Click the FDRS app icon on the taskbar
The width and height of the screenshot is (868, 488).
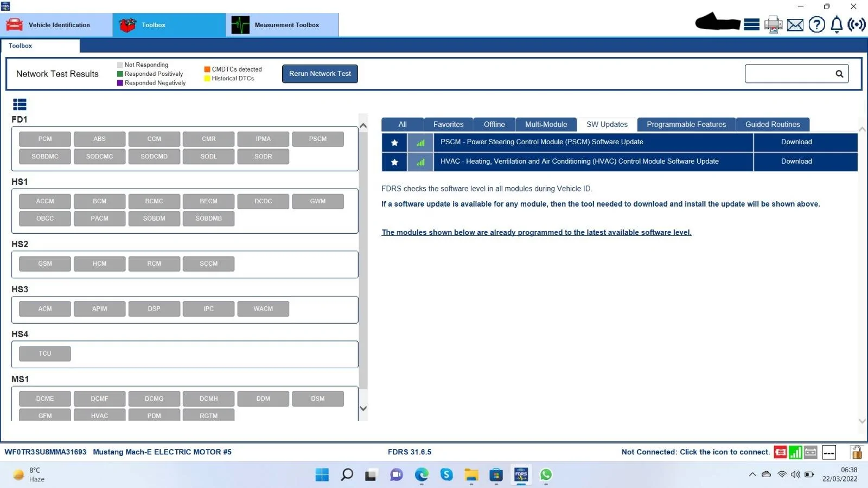click(x=521, y=475)
